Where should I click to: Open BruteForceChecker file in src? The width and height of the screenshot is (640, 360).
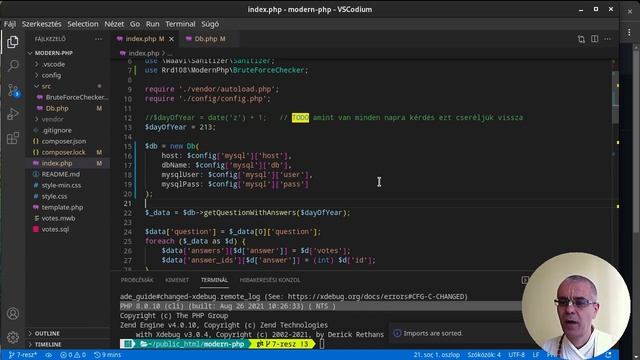[76, 97]
